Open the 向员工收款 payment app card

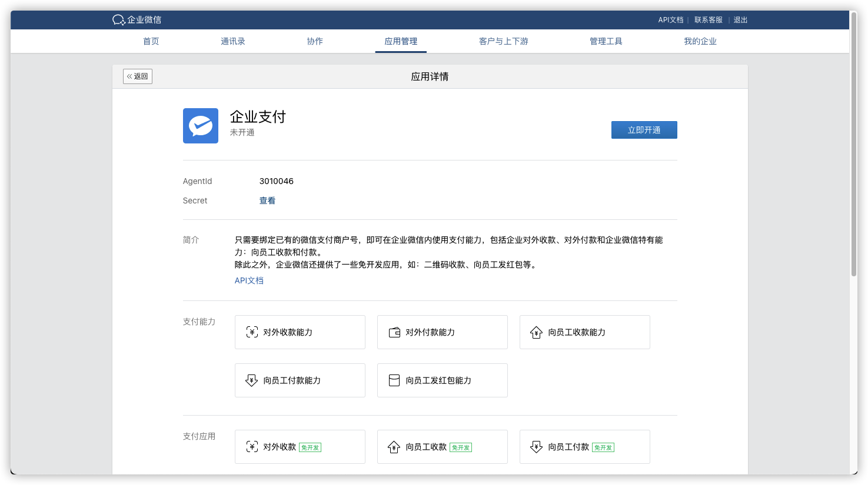443,447
